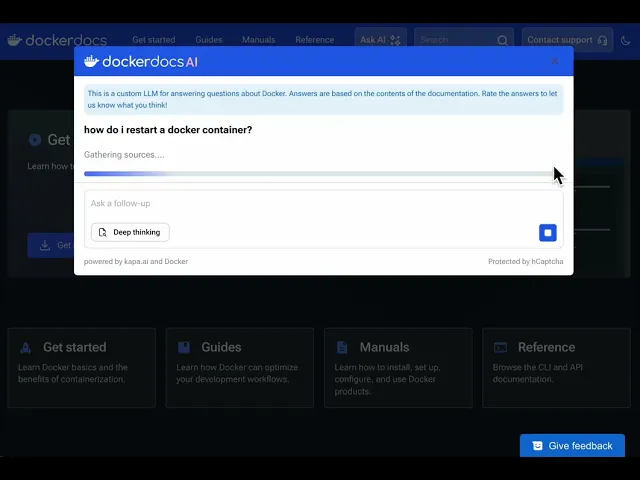Click the question 'how do i restart a docker container?'
The image size is (640, 480).
pyautogui.click(x=168, y=130)
